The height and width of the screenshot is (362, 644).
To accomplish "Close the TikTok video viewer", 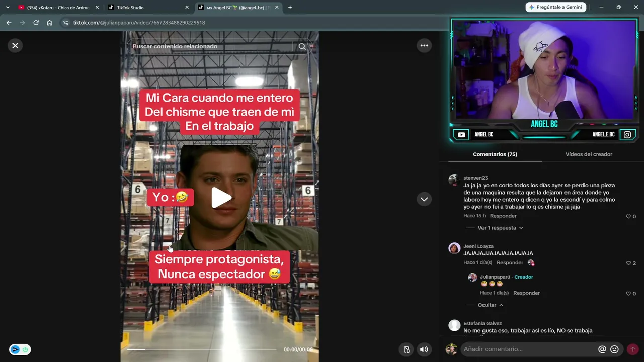I will pyautogui.click(x=15, y=46).
